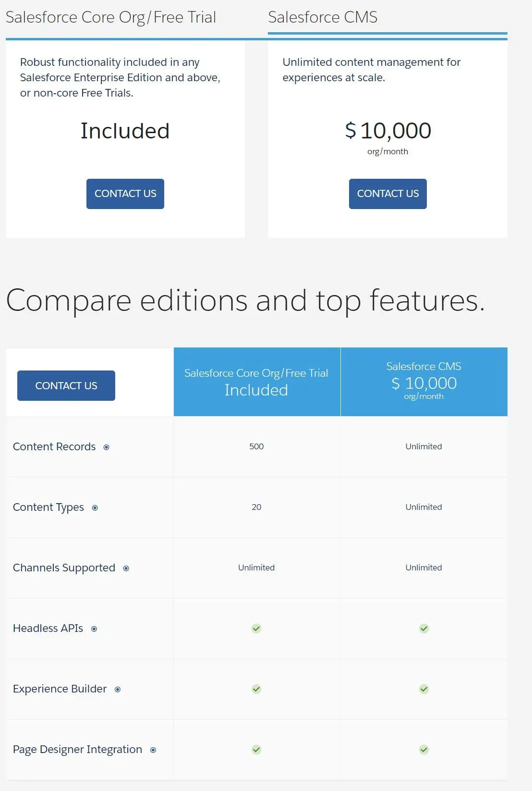This screenshot has width=532, height=791.
Task: Open info tooltip icon next to Content Types
Action: (x=95, y=508)
